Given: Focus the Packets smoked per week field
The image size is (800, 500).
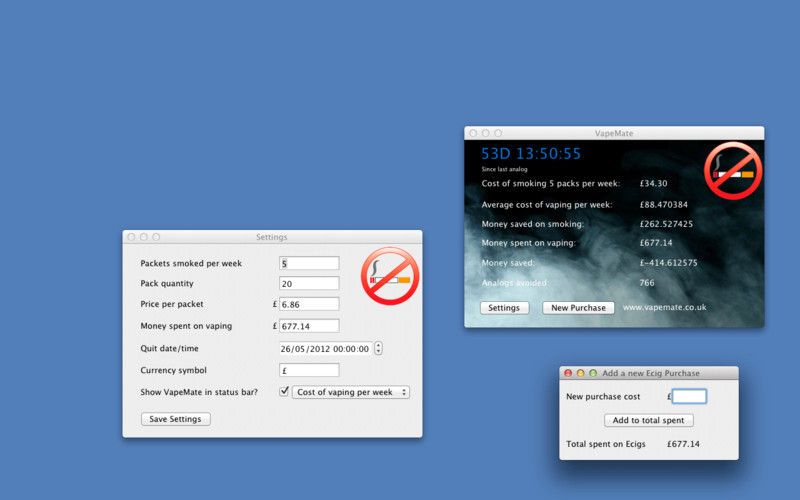Looking at the screenshot, I should 309,263.
